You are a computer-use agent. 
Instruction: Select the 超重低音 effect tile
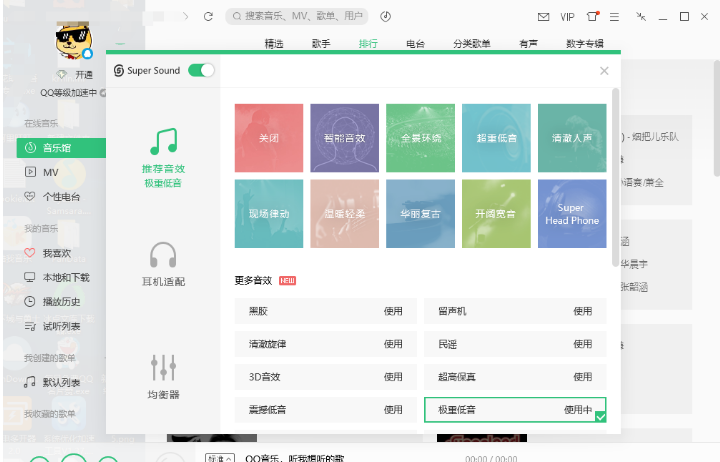click(x=496, y=138)
